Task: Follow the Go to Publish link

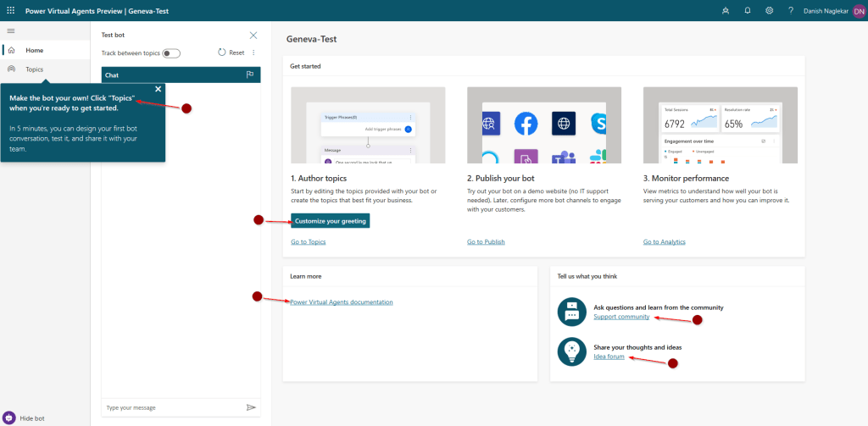Action: pos(486,242)
